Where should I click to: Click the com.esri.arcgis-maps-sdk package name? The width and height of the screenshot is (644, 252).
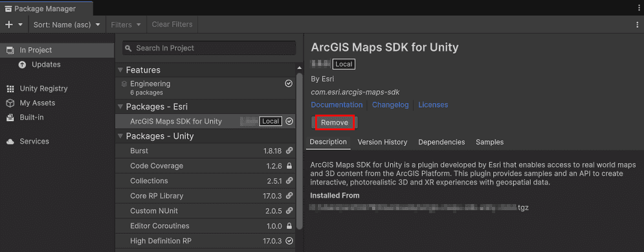(x=355, y=92)
